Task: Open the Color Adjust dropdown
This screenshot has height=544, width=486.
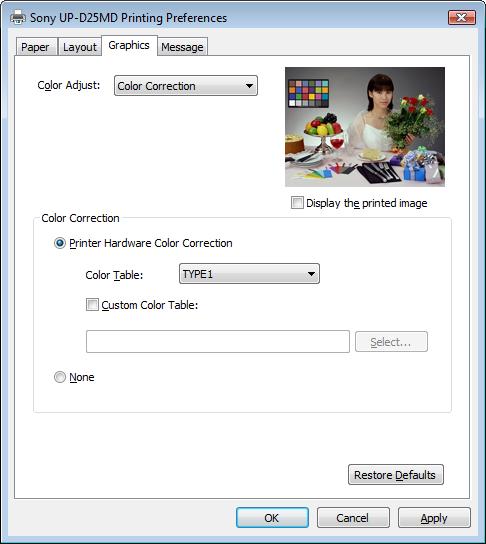Action: point(186,86)
